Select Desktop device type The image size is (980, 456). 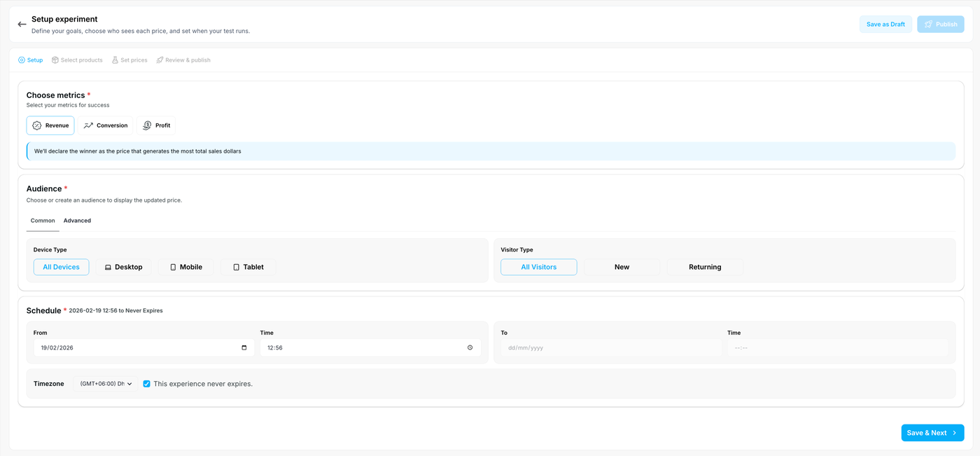[x=124, y=267]
